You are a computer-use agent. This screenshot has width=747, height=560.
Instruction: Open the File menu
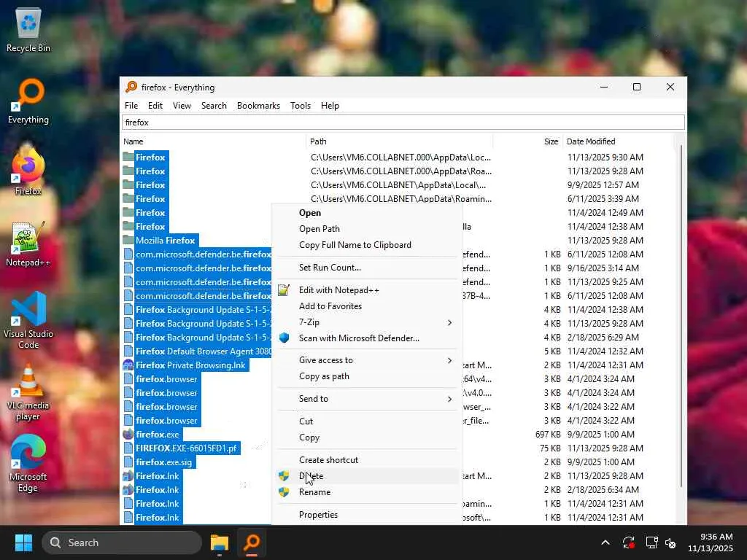pos(131,106)
